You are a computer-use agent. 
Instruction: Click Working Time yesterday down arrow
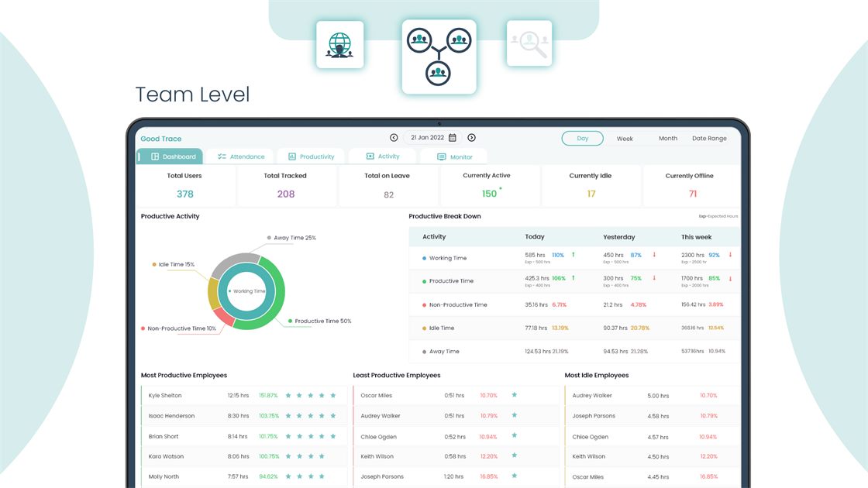point(654,255)
